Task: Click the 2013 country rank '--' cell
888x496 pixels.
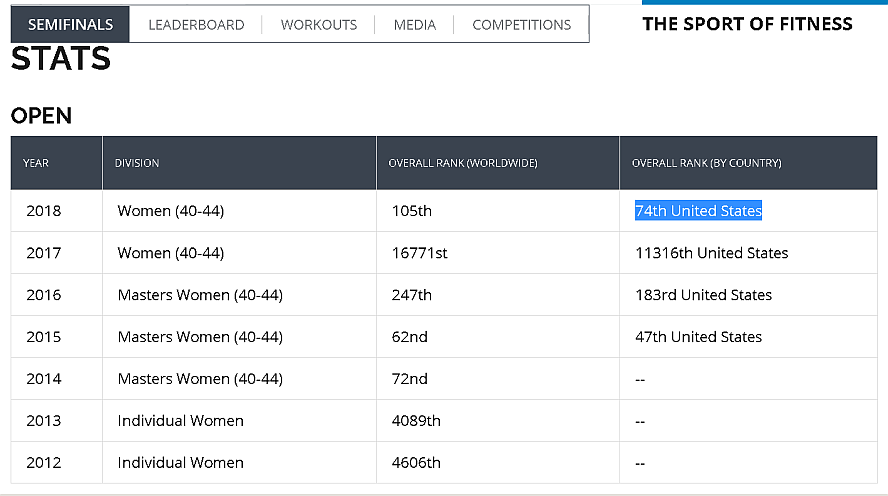Action: coord(748,420)
